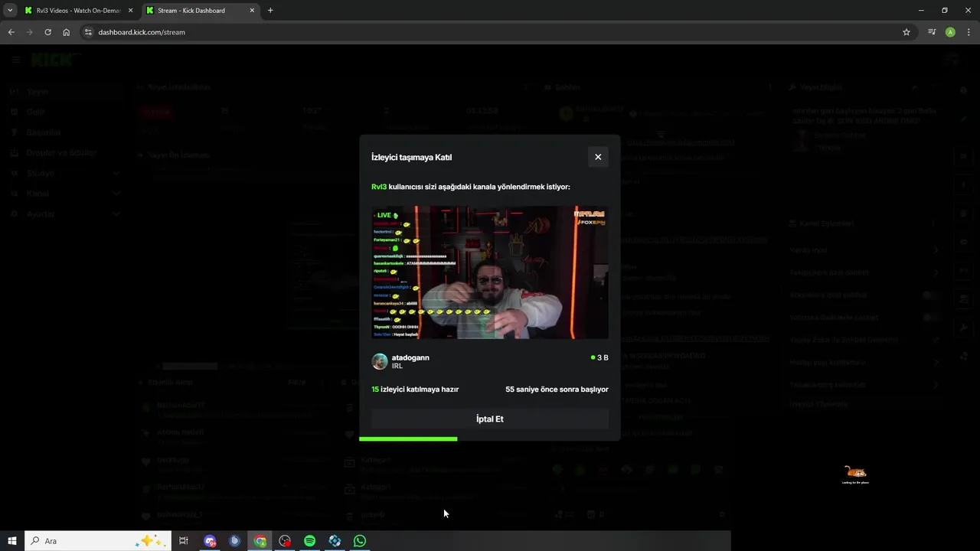Open the tab search dropdown

(x=9, y=11)
